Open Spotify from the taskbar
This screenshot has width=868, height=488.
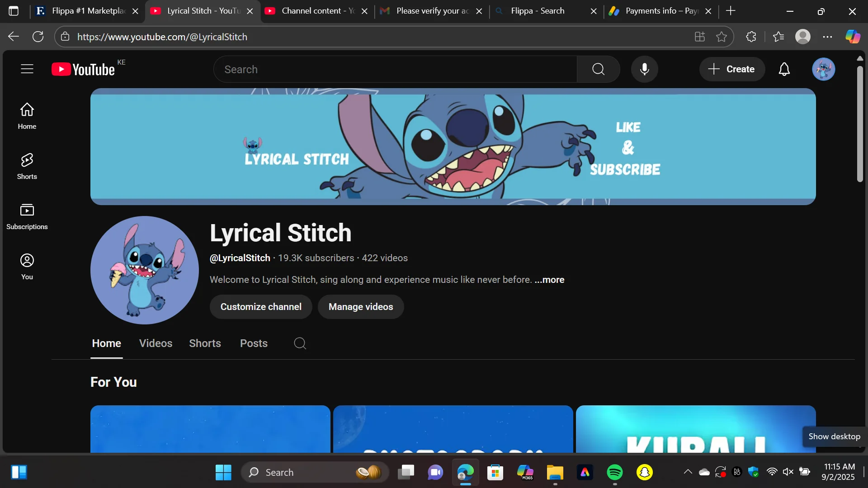point(614,472)
